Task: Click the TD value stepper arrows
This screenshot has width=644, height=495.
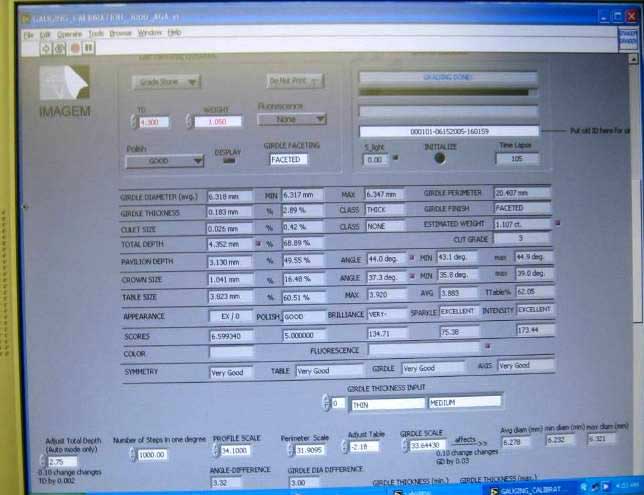Action: tap(133, 122)
